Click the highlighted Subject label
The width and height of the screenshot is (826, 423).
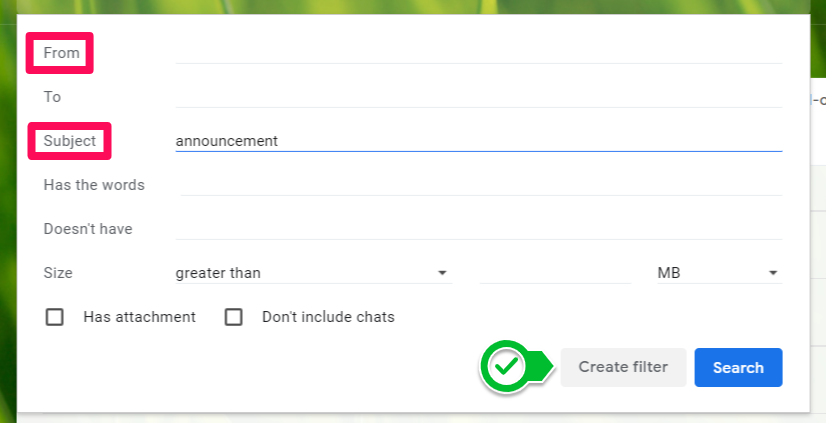click(70, 141)
